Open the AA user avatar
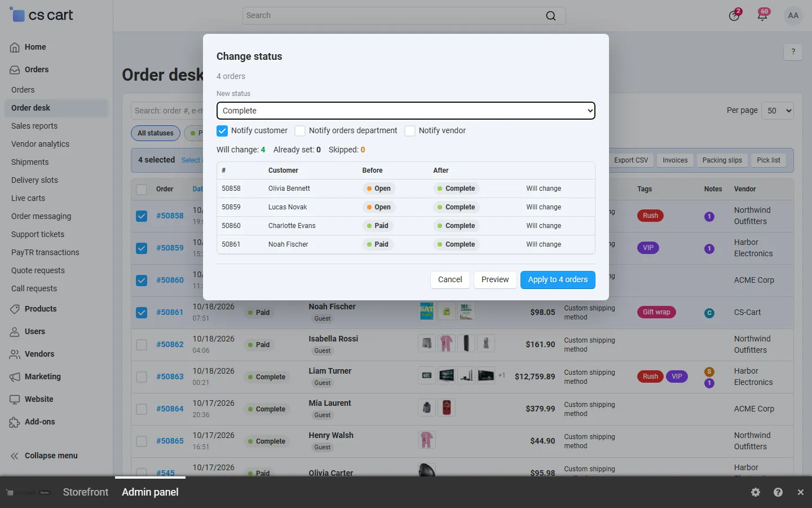812x508 pixels. pos(793,16)
